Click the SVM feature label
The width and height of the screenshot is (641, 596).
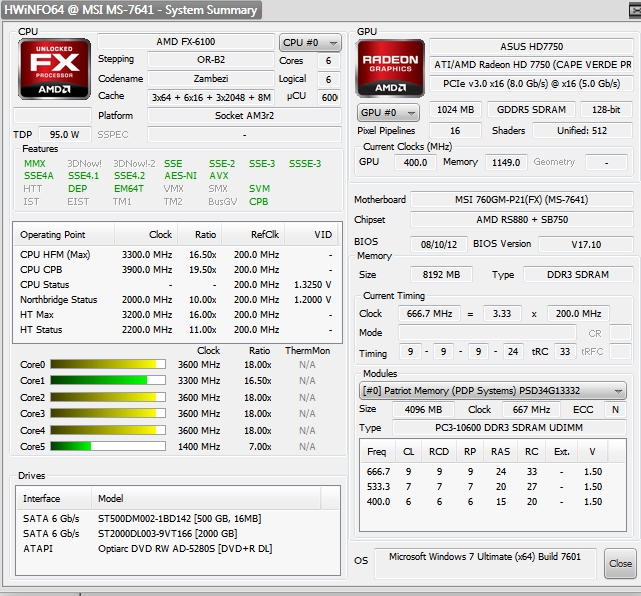pos(259,189)
